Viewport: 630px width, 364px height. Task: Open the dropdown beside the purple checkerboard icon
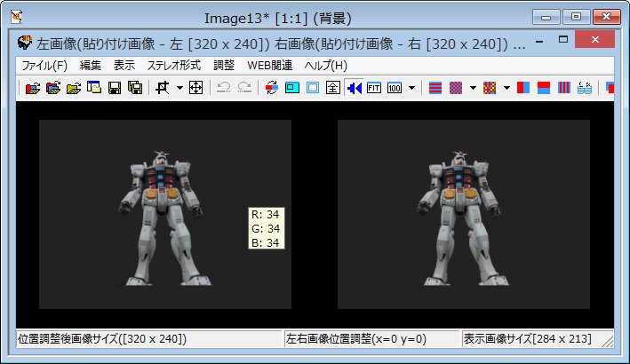click(473, 88)
